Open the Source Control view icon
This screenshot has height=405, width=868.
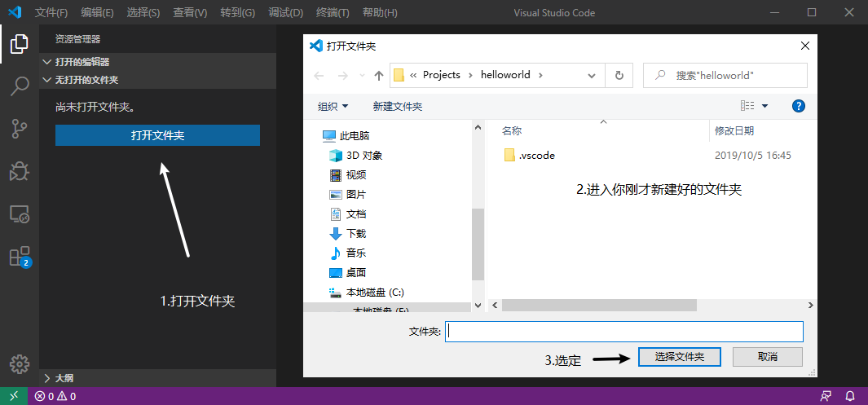(20, 129)
